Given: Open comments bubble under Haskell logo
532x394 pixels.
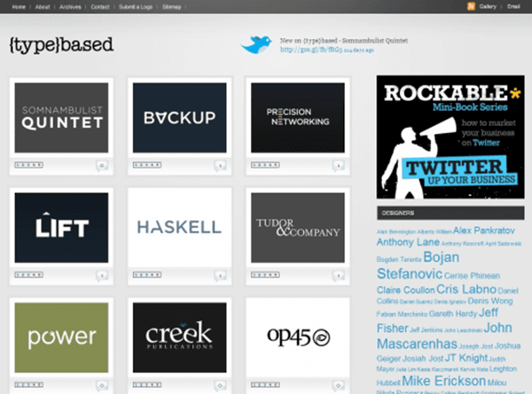Looking at the screenshot, I should click(220, 275).
